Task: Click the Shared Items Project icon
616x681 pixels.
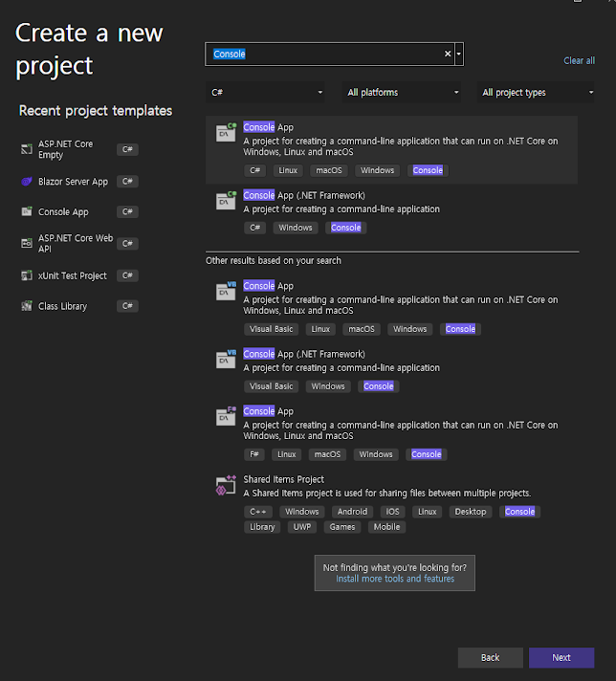Action: point(227,485)
